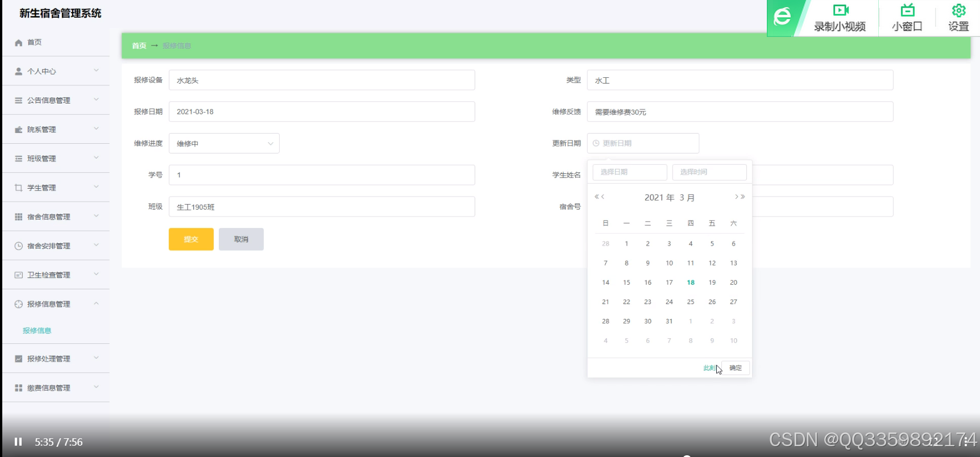Click the grid icon for 宿舍信息管理
980x457 pixels.
[19, 217]
